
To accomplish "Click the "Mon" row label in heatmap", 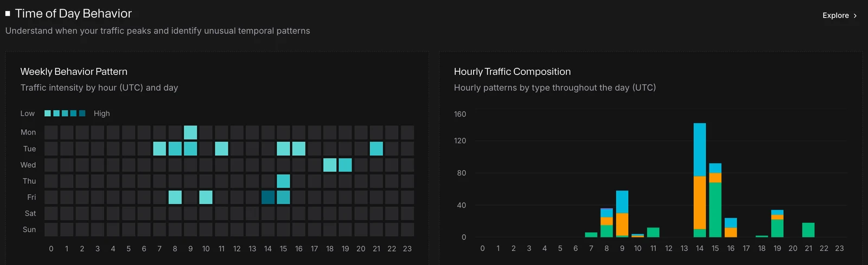I will point(28,132).
